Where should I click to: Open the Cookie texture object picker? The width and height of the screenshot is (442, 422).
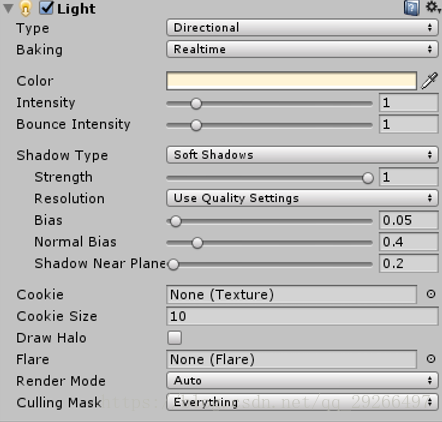coord(431,294)
